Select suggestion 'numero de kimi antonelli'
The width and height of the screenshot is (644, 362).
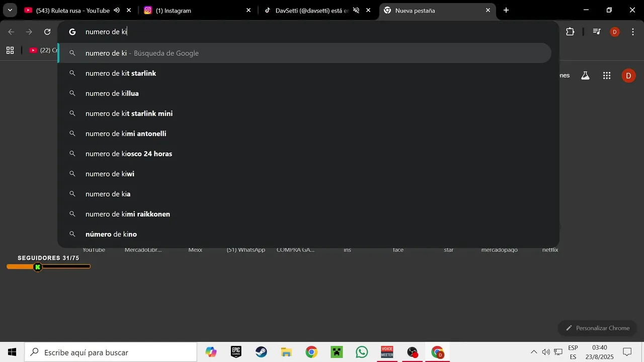(x=305, y=134)
